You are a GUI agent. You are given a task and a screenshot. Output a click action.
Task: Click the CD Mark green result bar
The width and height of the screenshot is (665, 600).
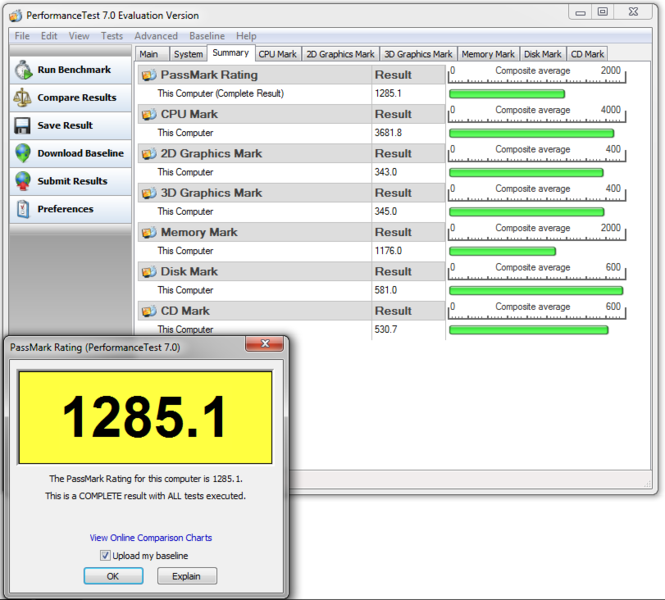529,330
